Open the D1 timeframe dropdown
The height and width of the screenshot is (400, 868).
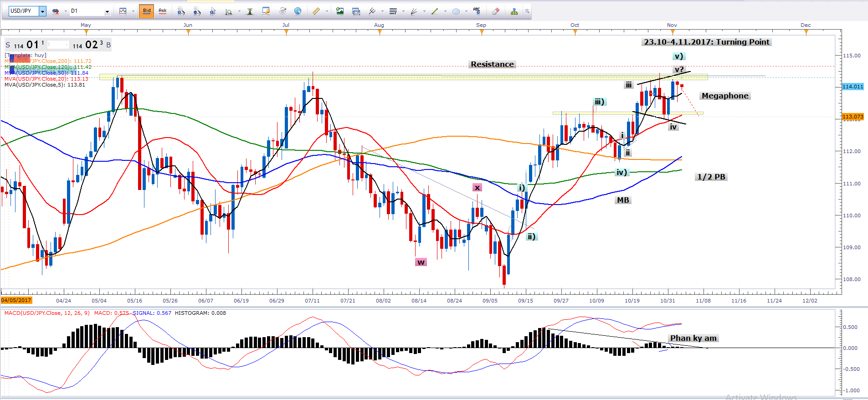107,11
